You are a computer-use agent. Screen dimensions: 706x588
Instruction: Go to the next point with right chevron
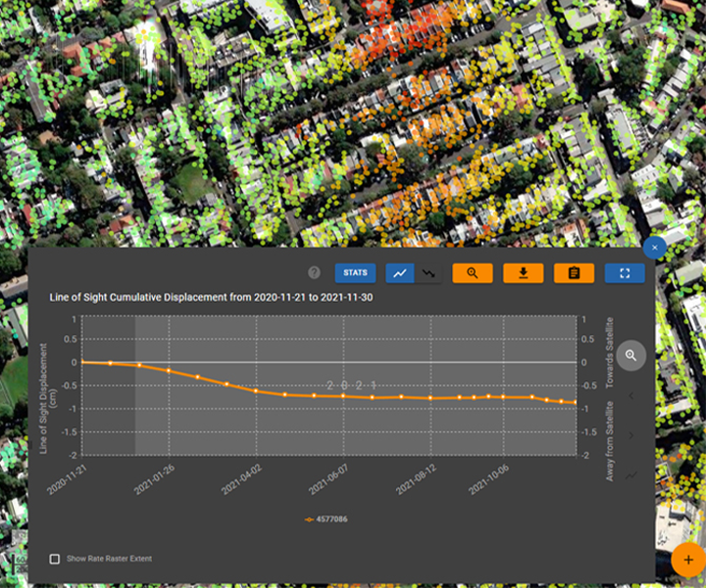coord(630,435)
